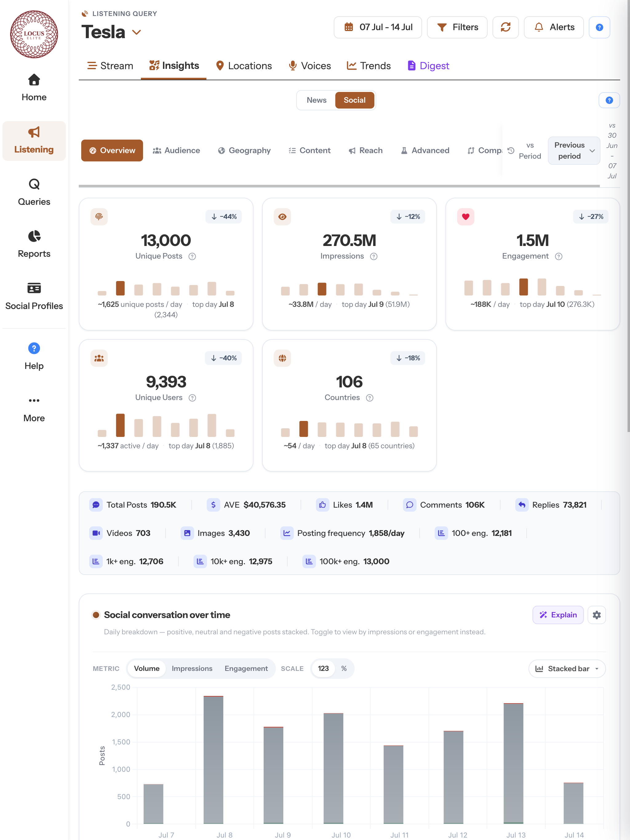This screenshot has height=840, width=630.
Task: Click the Comments bubble icon
Action: pos(409,505)
